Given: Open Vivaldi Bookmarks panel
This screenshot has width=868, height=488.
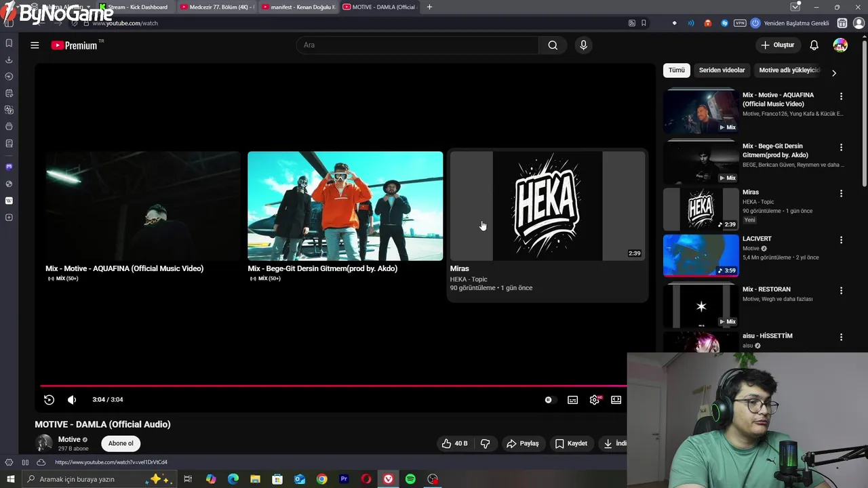Looking at the screenshot, I should click(9, 43).
